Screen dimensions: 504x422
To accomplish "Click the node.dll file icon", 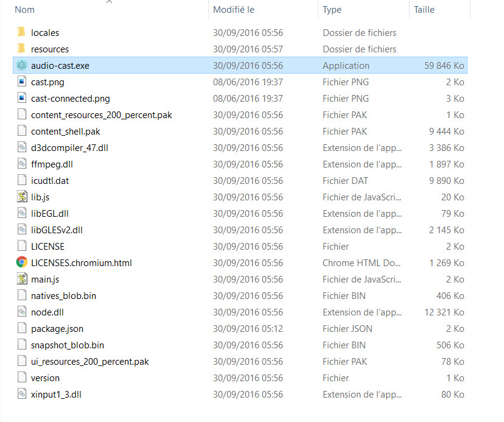I will pos(21,311).
